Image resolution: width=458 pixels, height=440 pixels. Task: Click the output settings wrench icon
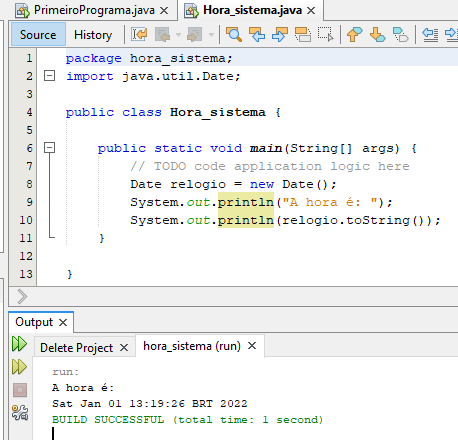click(x=20, y=412)
